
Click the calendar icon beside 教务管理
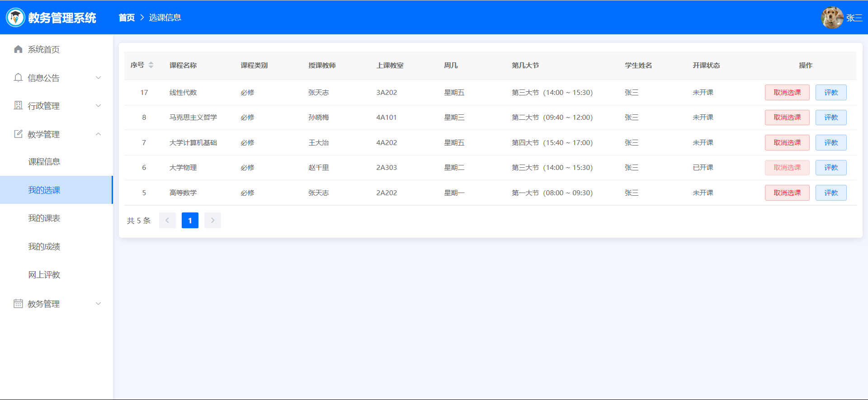(x=18, y=304)
